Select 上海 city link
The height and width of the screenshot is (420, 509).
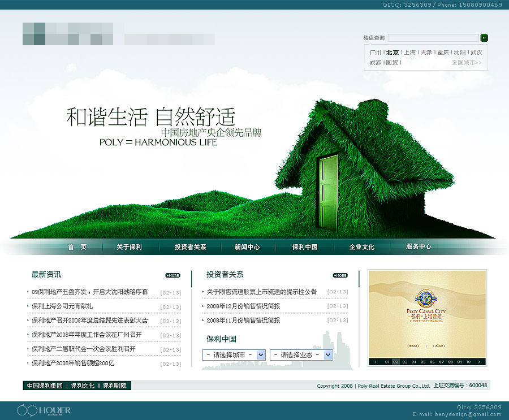click(x=409, y=52)
